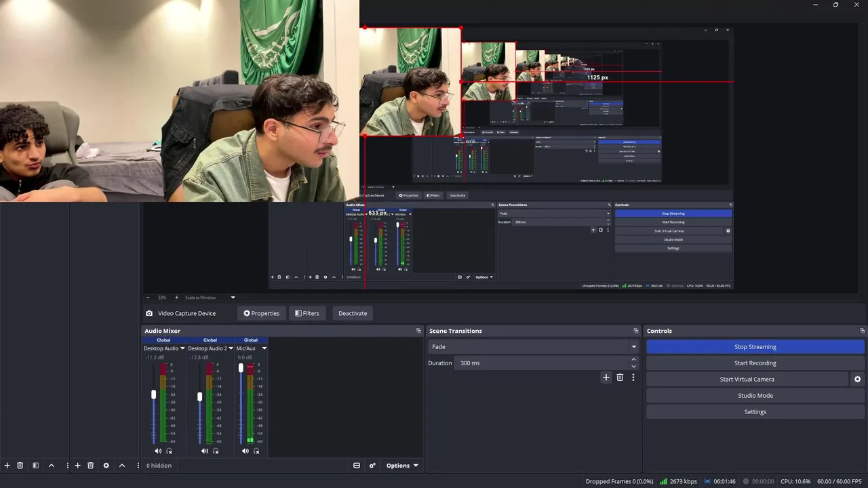
Task: Click the '53%' preview zoom value
Action: pyautogui.click(x=162, y=298)
